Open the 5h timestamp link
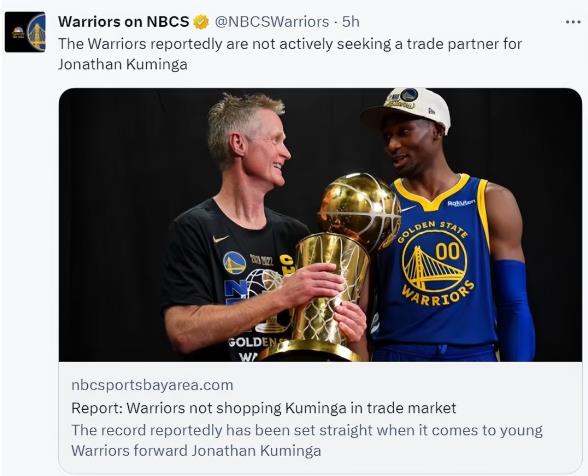The width and height of the screenshot is (588, 476). (x=350, y=22)
